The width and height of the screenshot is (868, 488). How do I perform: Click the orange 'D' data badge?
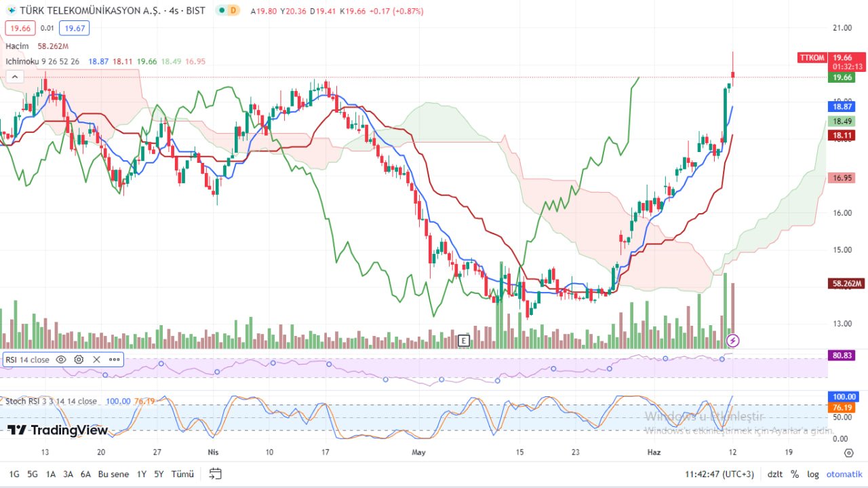[x=233, y=11]
